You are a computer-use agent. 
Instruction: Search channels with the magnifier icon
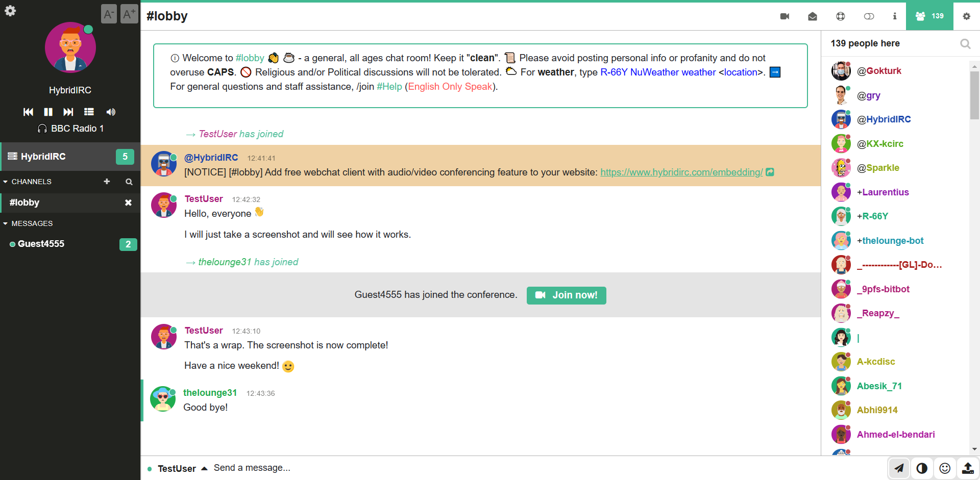(x=129, y=182)
